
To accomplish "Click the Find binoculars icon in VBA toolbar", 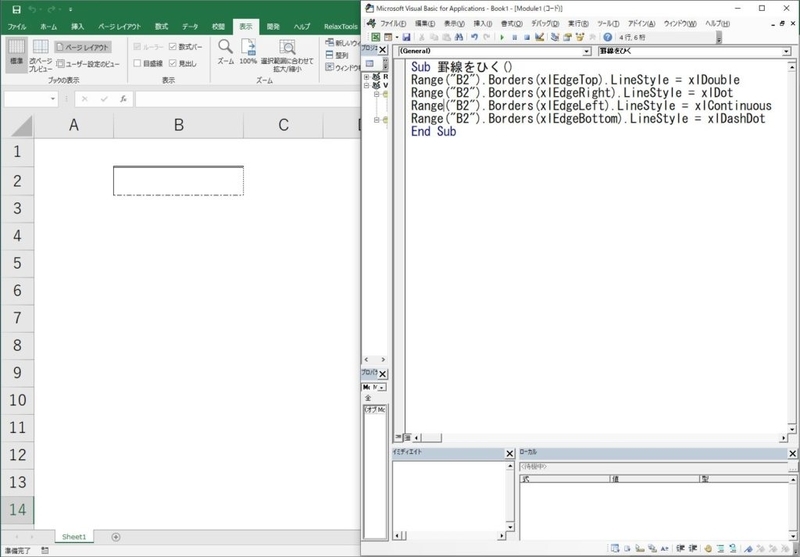I will [x=458, y=37].
